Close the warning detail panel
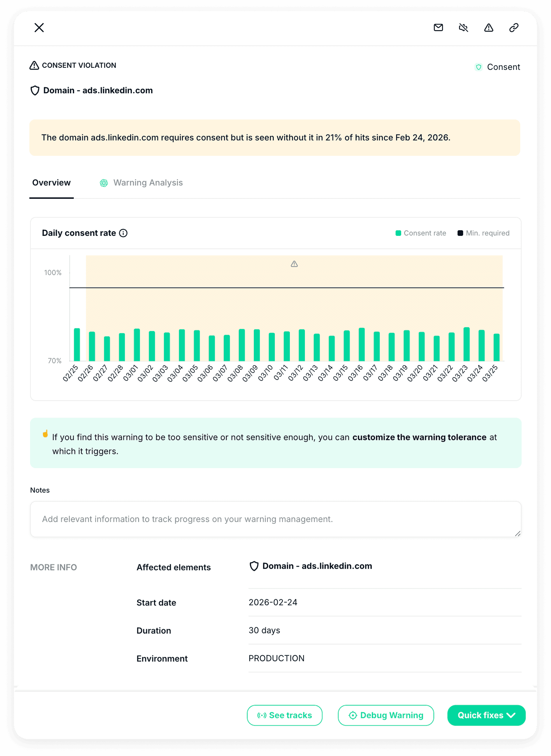 point(39,28)
